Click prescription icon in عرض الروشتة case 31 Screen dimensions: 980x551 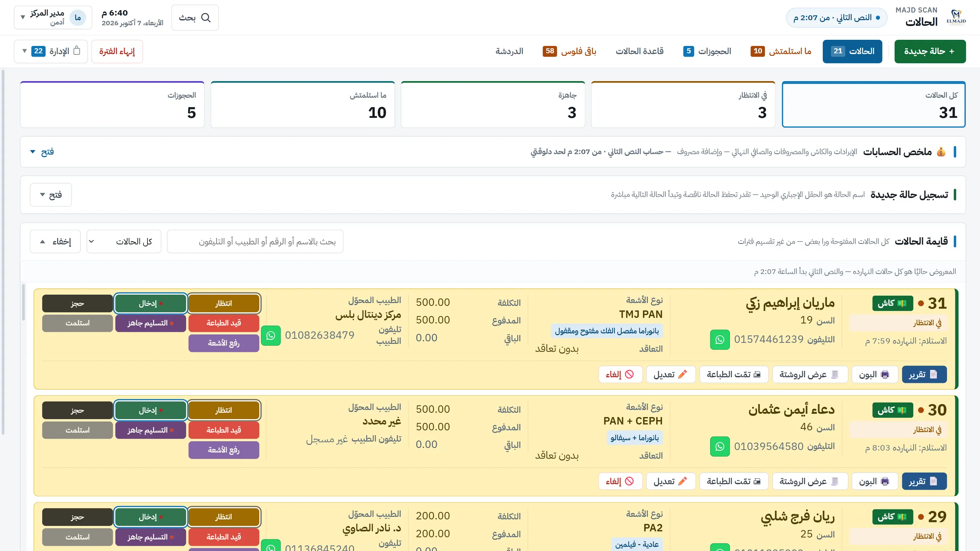point(835,374)
